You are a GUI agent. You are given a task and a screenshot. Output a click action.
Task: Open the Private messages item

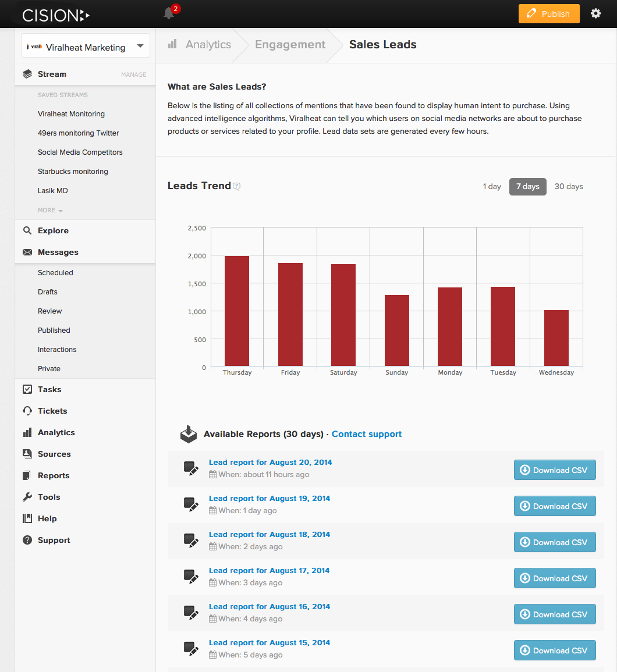[49, 368]
